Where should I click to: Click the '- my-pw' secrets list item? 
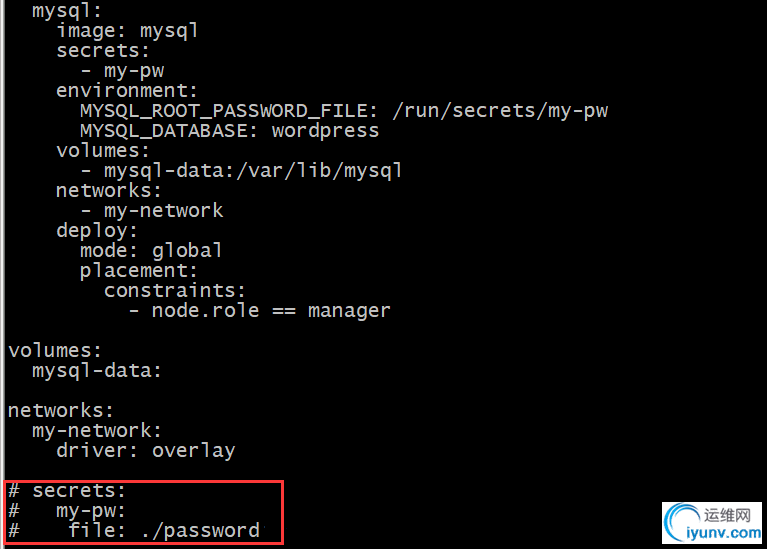coord(122,71)
